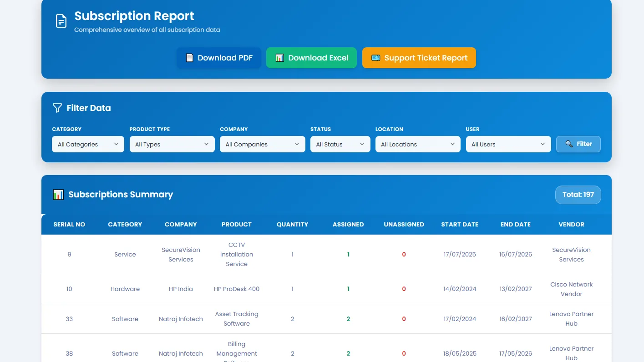Click the bar chart icon beside Subscriptions Summary
Screen dimensions: 644x362
(x=58, y=195)
